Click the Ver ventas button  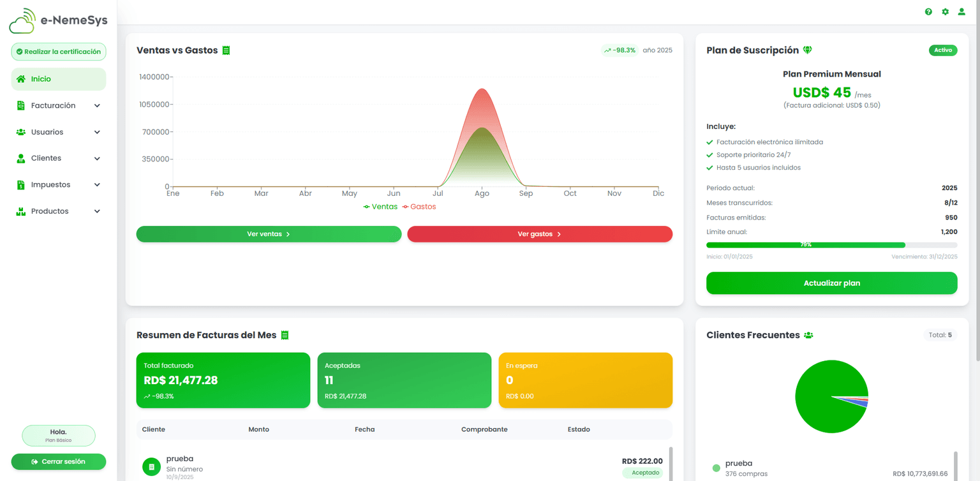[269, 234]
